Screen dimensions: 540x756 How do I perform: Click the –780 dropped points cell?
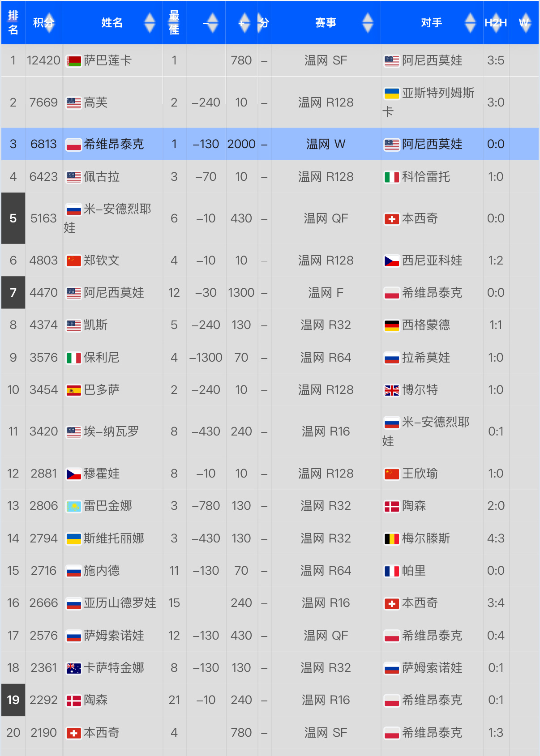pyautogui.click(x=206, y=506)
